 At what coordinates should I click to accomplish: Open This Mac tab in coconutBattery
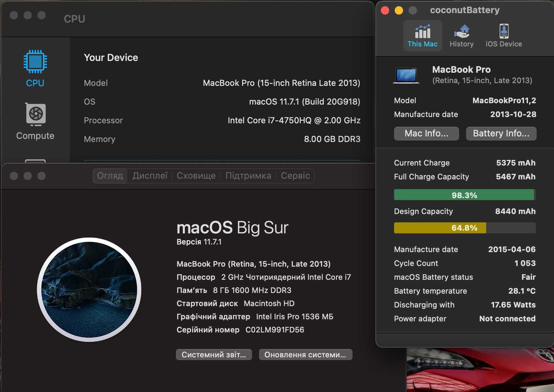pyautogui.click(x=422, y=36)
